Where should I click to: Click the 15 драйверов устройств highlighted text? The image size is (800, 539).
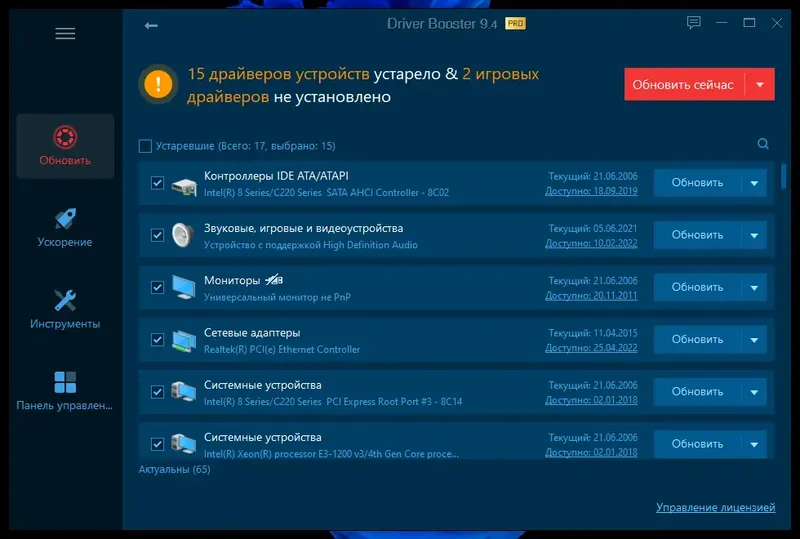[x=279, y=74]
